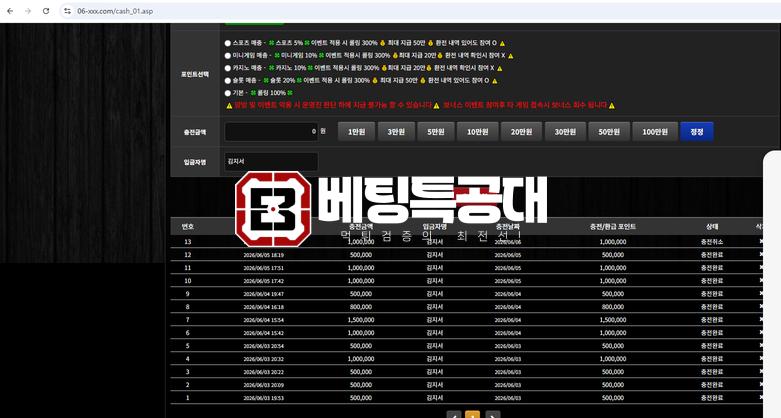The height and width of the screenshot is (418, 781).
Task: Remove row 10 with its × icon
Action: pyautogui.click(x=761, y=280)
